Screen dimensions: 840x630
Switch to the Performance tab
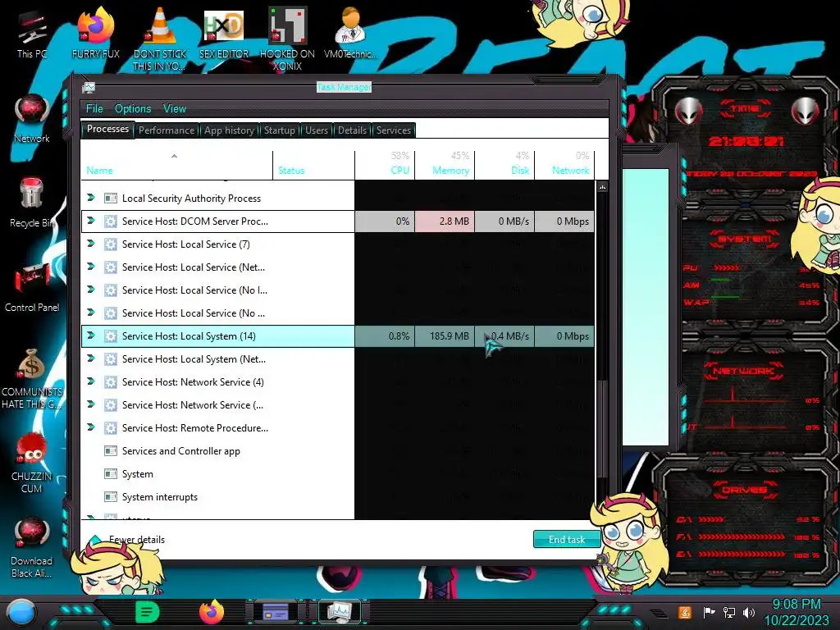(167, 130)
